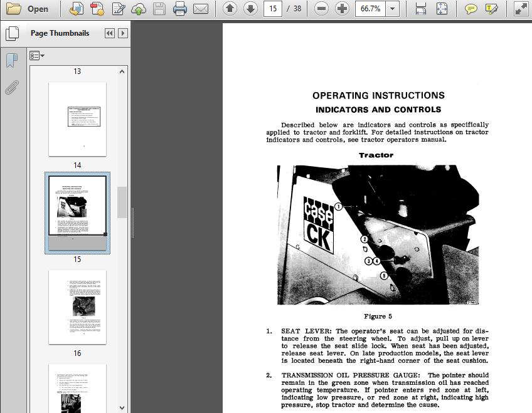Click the sticky note comment icon
This screenshot has width=532, height=413.
click(x=471, y=9)
